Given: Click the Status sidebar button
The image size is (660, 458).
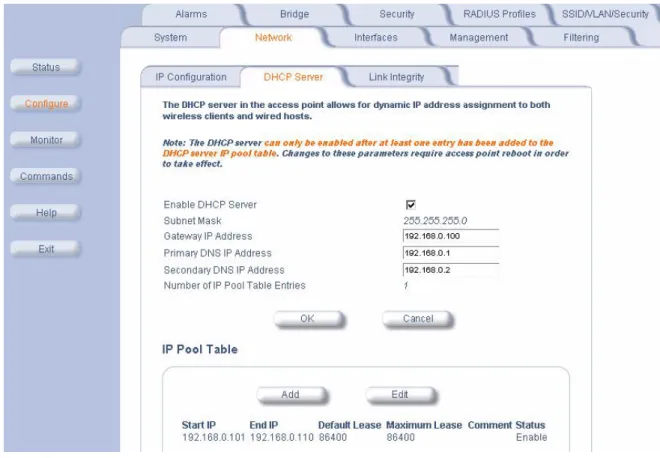Looking at the screenshot, I should coord(45,67).
